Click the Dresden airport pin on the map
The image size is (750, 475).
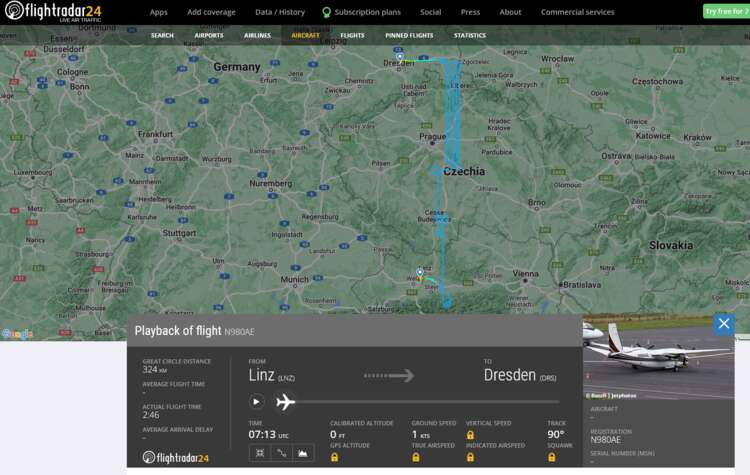tap(399, 57)
